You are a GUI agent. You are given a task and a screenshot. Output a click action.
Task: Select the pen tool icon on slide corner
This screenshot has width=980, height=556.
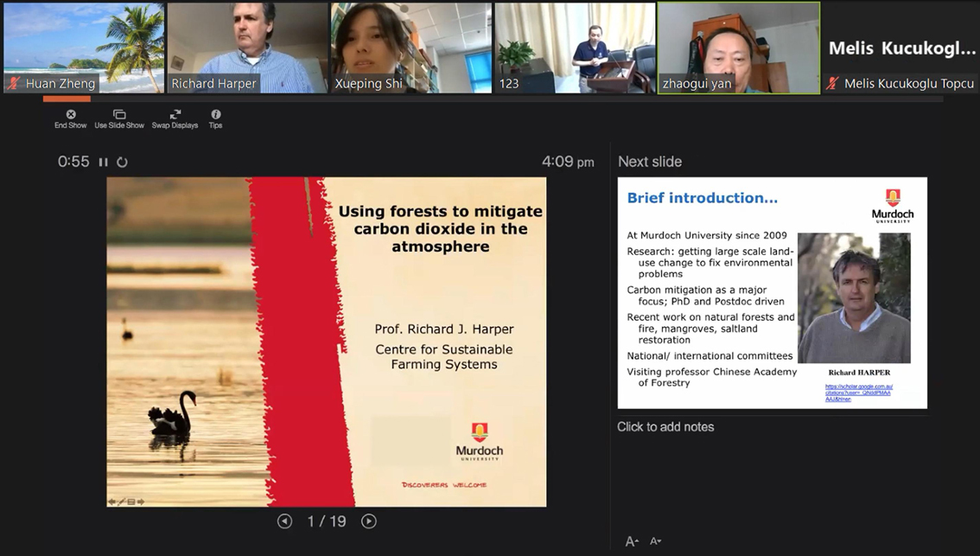(x=122, y=502)
